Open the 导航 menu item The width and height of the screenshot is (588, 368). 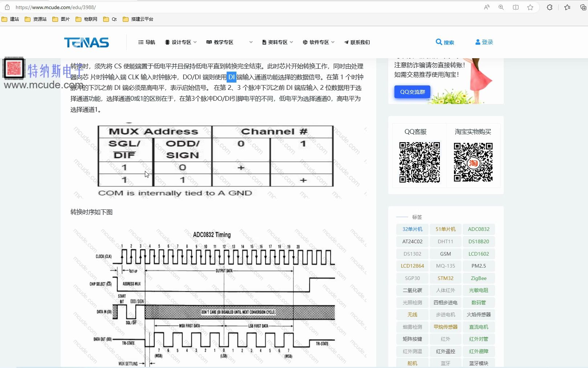point(147,42)
